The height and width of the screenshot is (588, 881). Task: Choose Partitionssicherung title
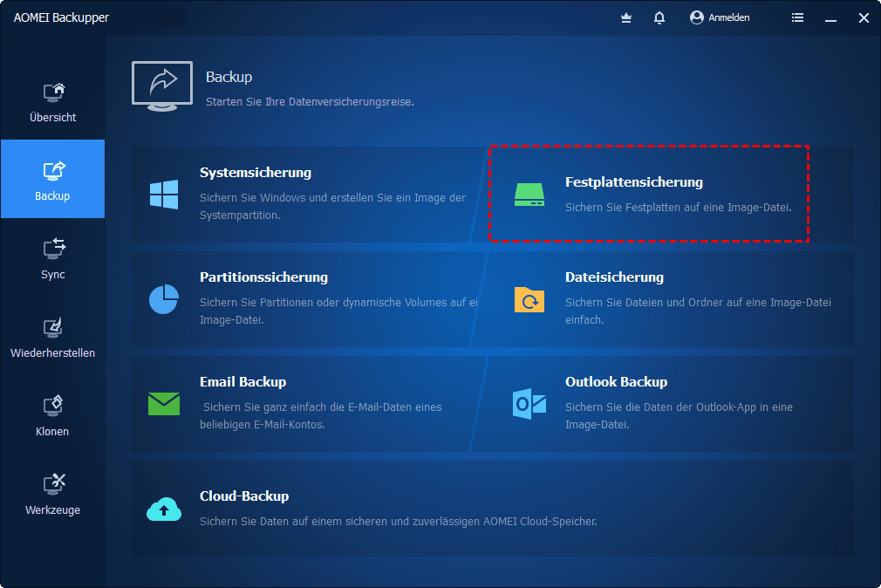pyautogui.click(x=264, y=277)
